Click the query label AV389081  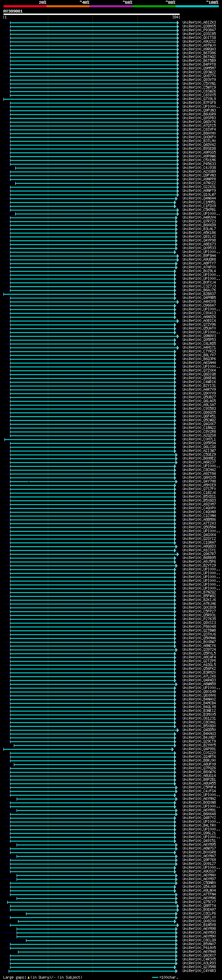tap(13, 11)
